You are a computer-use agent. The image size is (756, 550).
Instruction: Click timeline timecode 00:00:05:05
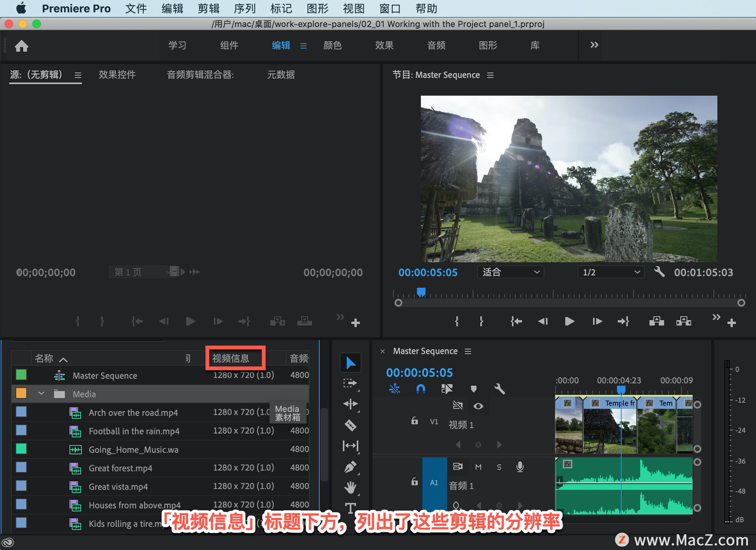[x=419, y=373]
